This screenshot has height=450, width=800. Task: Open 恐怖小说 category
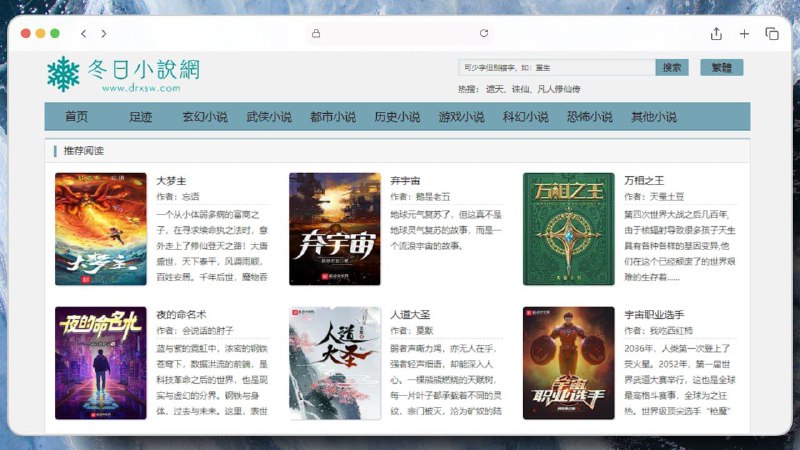click(589, 117)
